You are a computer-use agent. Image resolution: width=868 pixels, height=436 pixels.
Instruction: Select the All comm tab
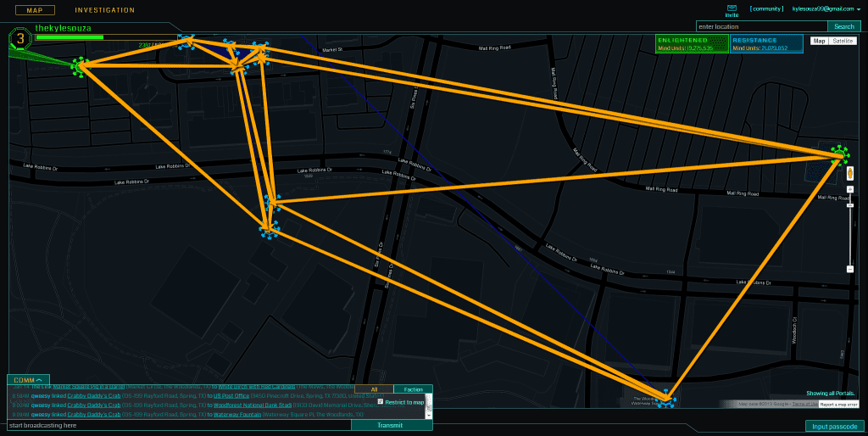tap(374, 389)
